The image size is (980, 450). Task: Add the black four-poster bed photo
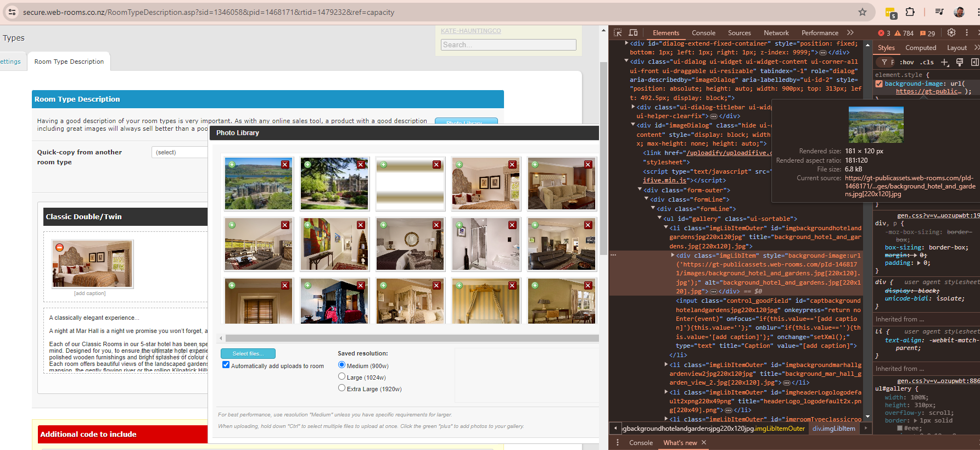(308, 286)
